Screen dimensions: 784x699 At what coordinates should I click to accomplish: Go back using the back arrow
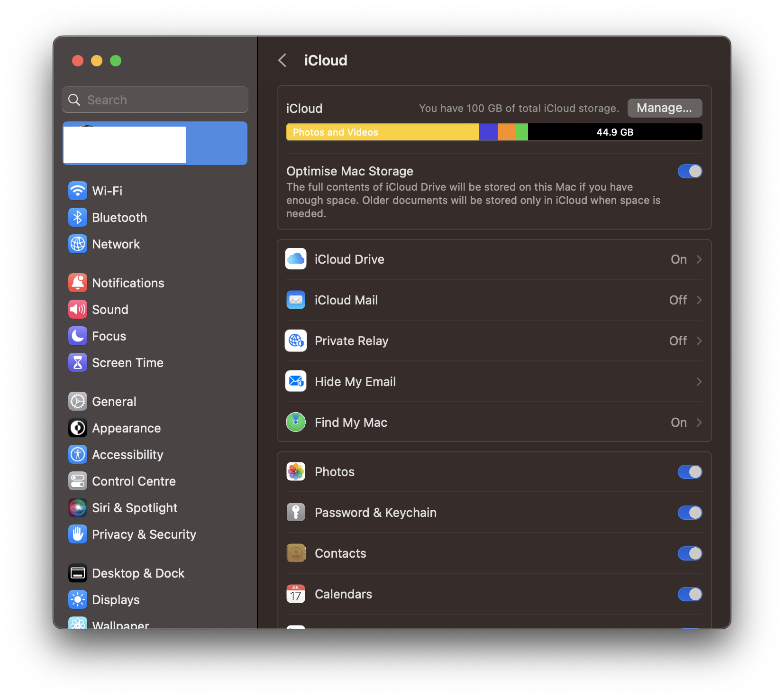pos(283,60)
